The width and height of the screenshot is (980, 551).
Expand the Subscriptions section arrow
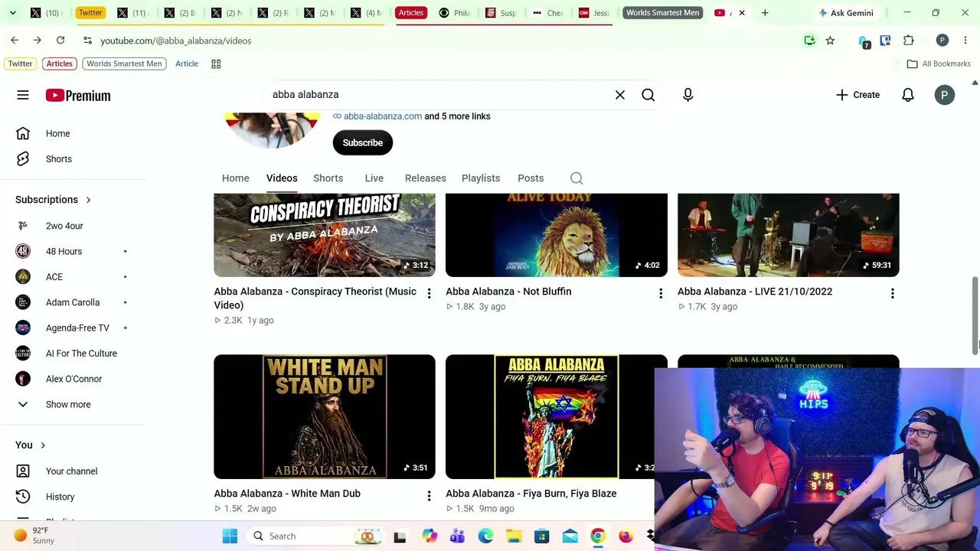click(88, 200)
